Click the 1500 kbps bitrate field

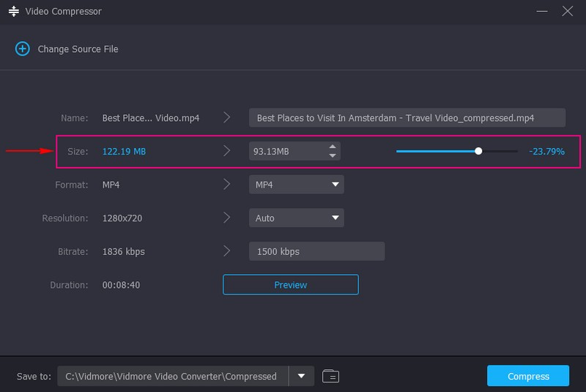click(316, 251)
